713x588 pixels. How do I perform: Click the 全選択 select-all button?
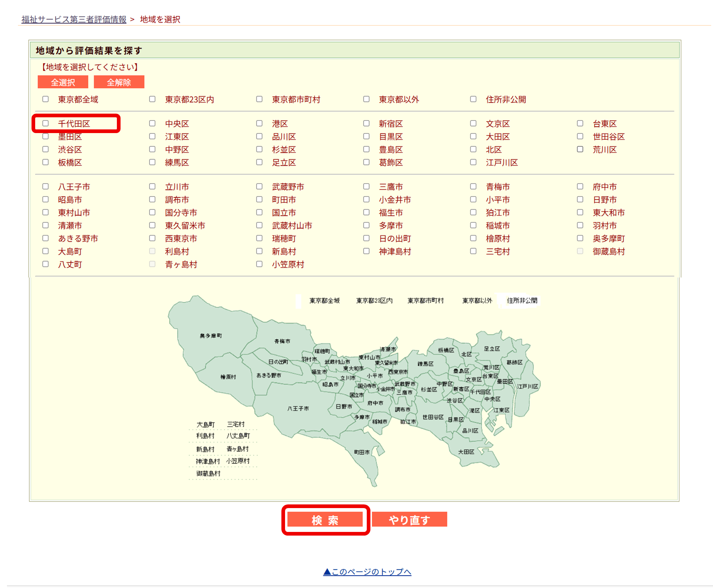(x=63, y=82)
